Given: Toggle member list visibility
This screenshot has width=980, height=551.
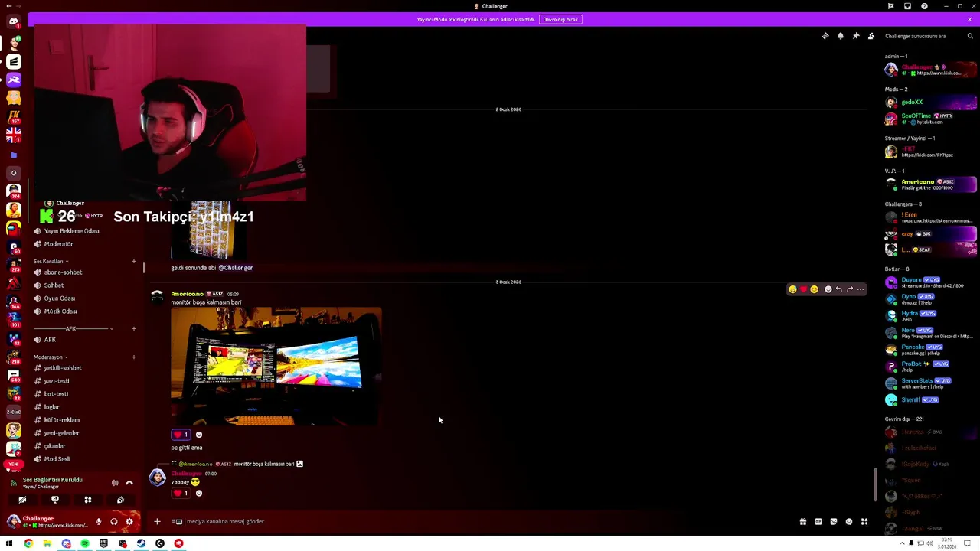Looking at the screenshot, I should [871, 36].
